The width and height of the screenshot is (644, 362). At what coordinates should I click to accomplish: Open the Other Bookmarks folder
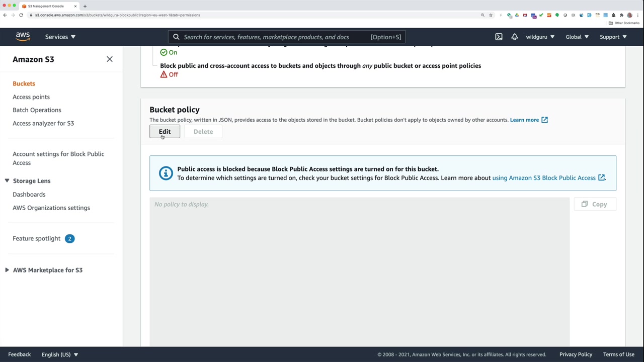click(x=624, y=23)
